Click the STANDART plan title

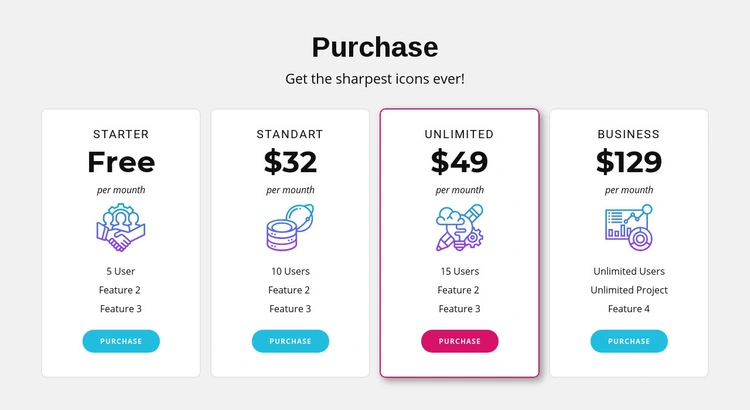pos(290,134)
